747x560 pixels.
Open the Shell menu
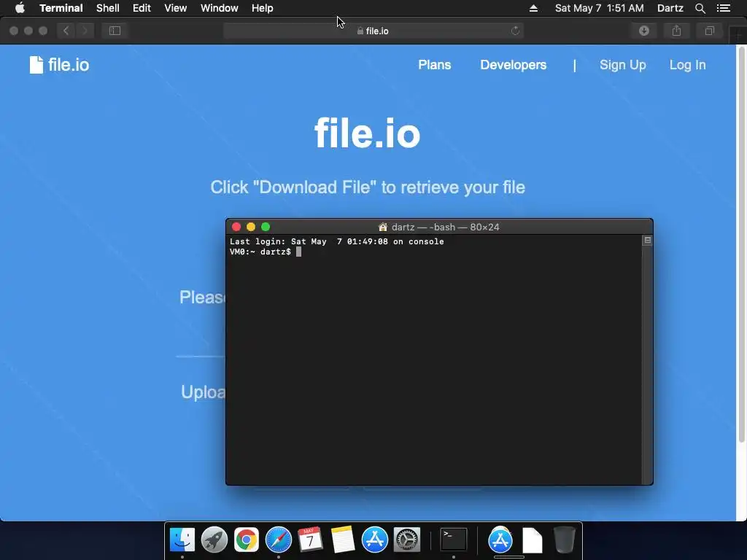108,8
